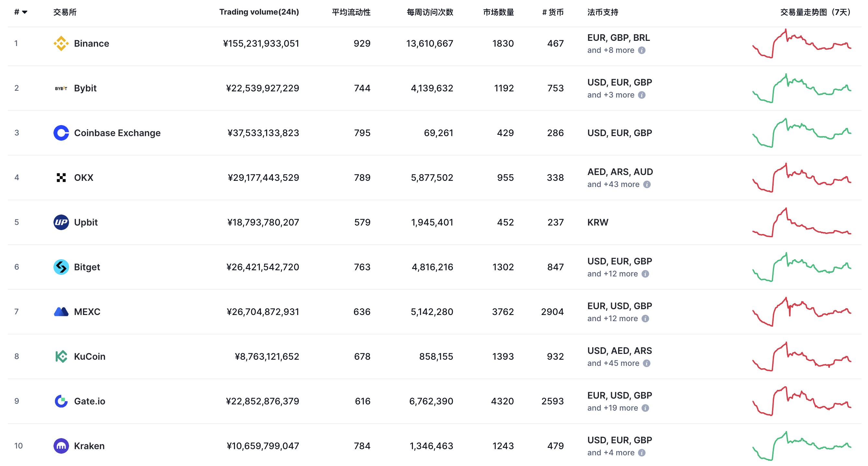Click the info icon next to OKX +43 more
Screen dimensions: 868x466
(647, 184)
